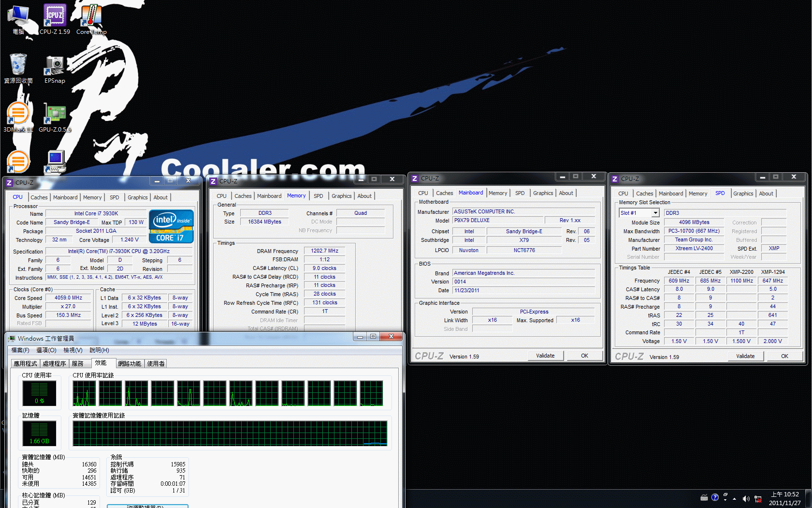
Task: Click the CPU-Z title icon in Memory window
Action: (x=213, y=181)
